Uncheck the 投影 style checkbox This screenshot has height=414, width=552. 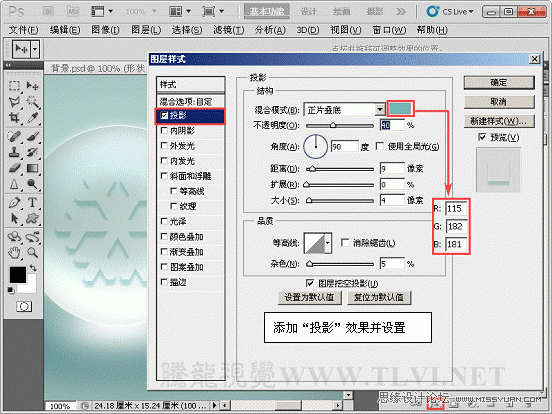pyautogui.click(x=164, y=115)
